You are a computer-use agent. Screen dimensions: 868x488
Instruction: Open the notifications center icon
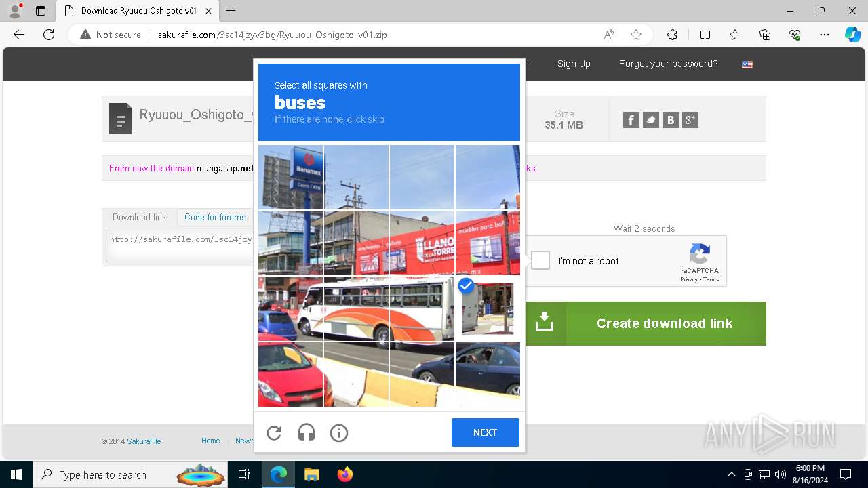coord(846,474)
